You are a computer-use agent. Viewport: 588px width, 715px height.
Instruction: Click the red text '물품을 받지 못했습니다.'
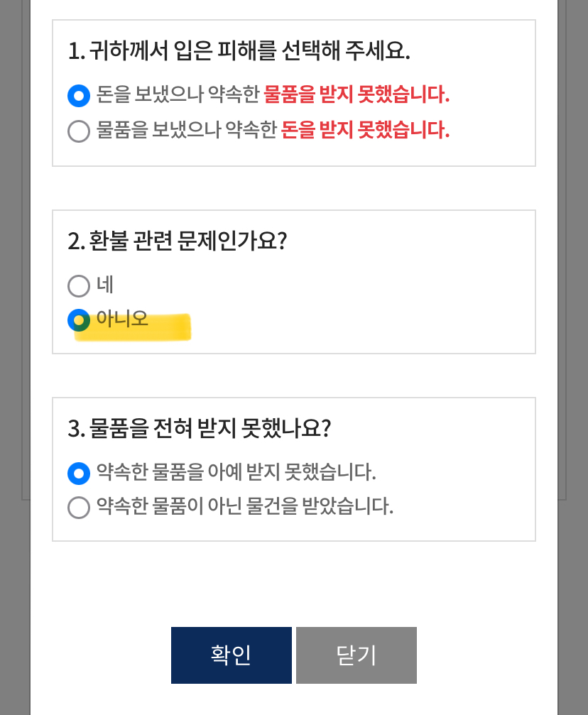tap(356, 94)
